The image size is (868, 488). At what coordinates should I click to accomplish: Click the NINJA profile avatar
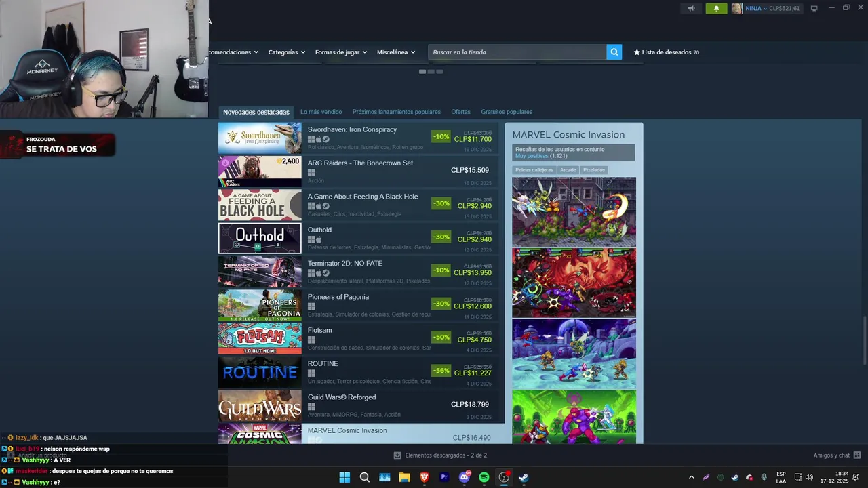pos(737,8)
